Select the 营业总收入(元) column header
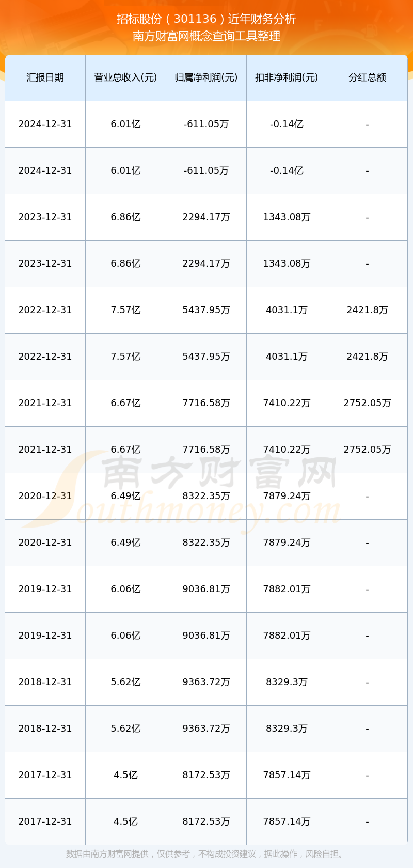This screenshot has width=413, height=868. [125, 78]
